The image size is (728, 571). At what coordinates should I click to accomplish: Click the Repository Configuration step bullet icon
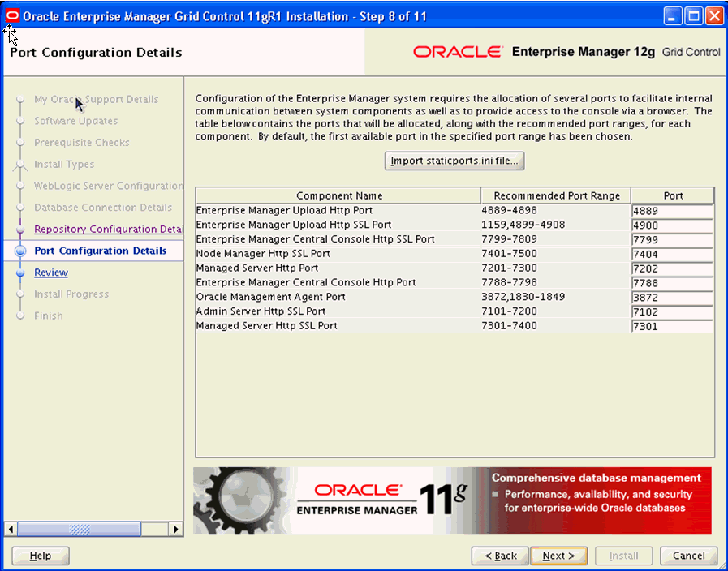click(x=20, y=230)
